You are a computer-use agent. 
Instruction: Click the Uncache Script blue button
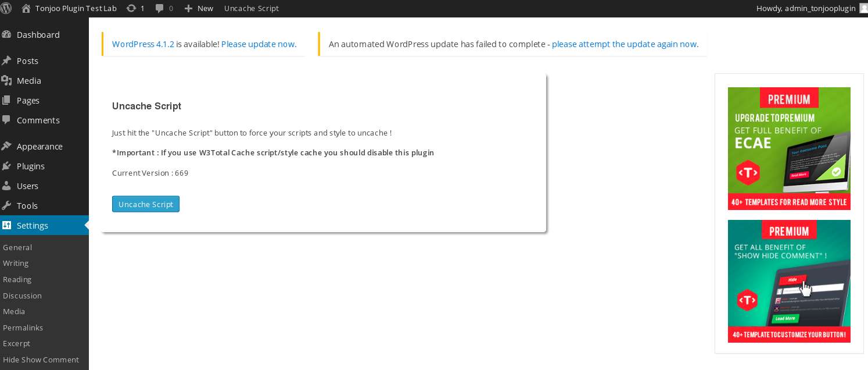[146, 204]
